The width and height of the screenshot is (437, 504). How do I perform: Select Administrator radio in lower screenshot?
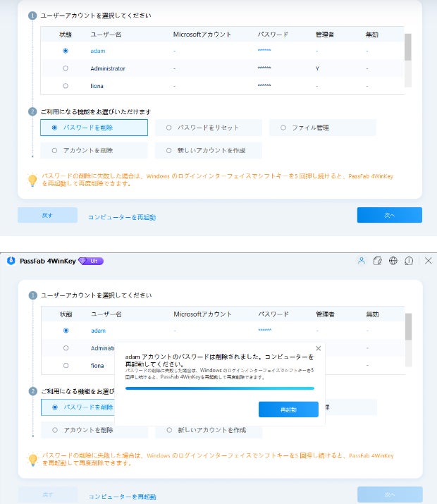[x=66, y=348]
